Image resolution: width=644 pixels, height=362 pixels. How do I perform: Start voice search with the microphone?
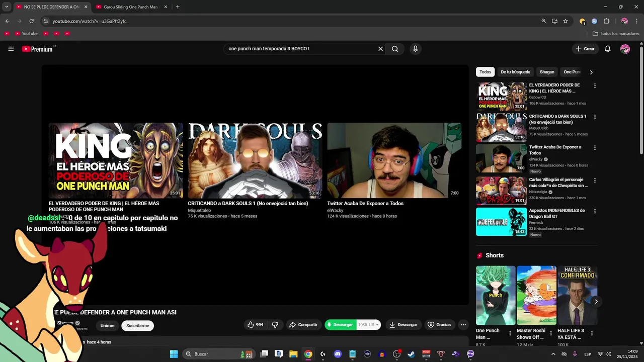pos(415,49)
